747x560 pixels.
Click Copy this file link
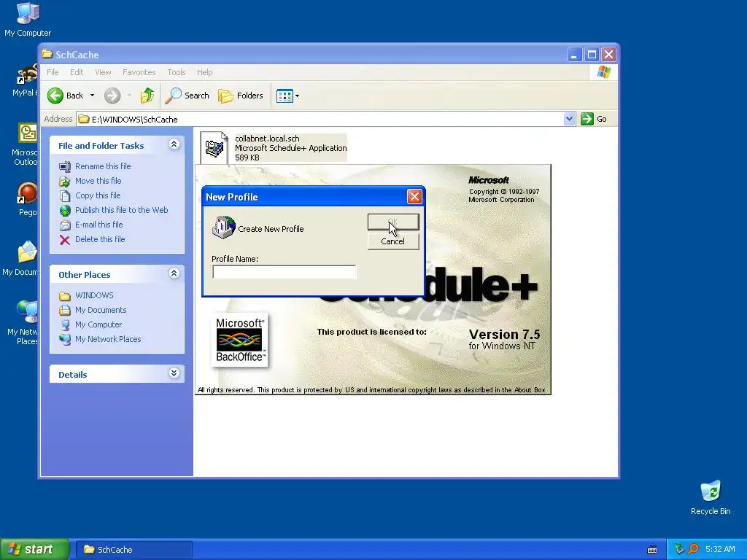point(98,195)
